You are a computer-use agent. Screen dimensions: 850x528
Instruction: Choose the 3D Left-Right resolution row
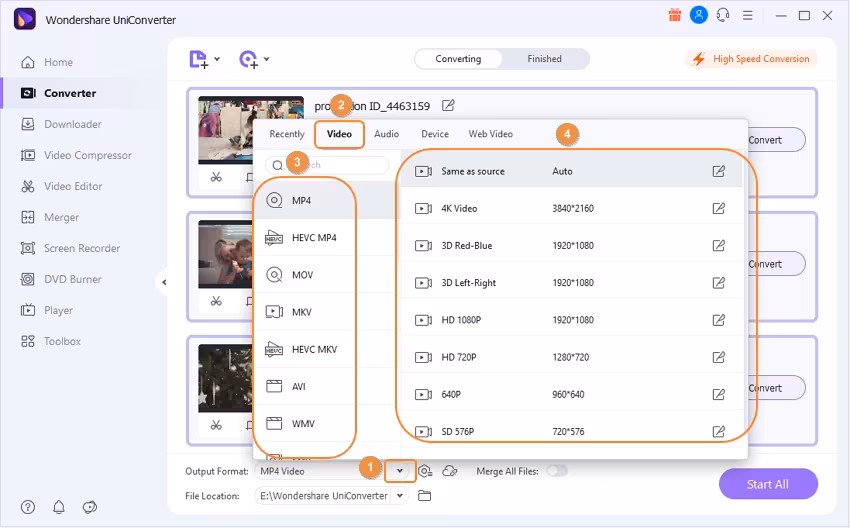coord(572,282)
